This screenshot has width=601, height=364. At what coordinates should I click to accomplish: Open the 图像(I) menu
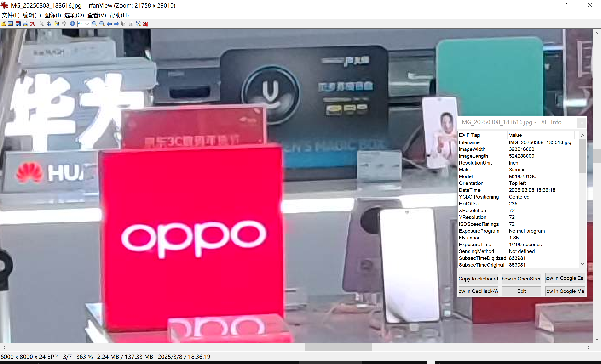52,15
